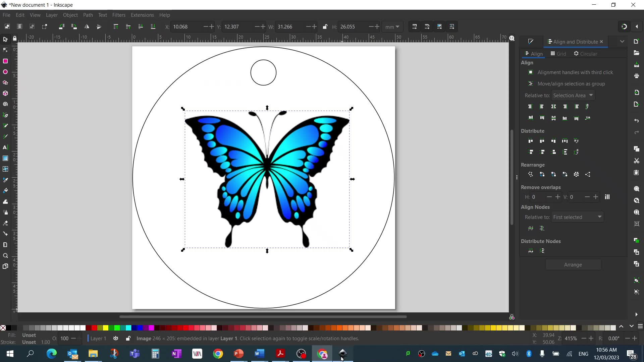Flip selection horizontally
The image size is (644, 362).
coord(87,26)
